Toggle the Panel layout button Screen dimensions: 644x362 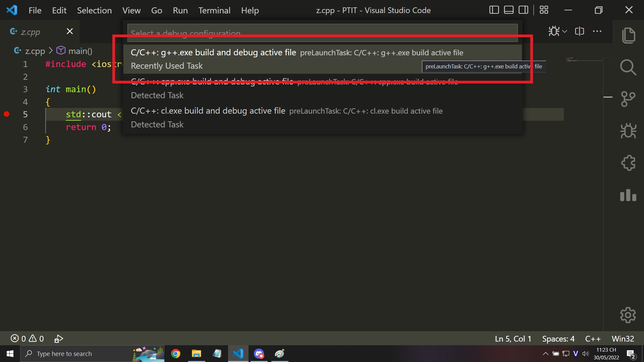tap(509, 10)
